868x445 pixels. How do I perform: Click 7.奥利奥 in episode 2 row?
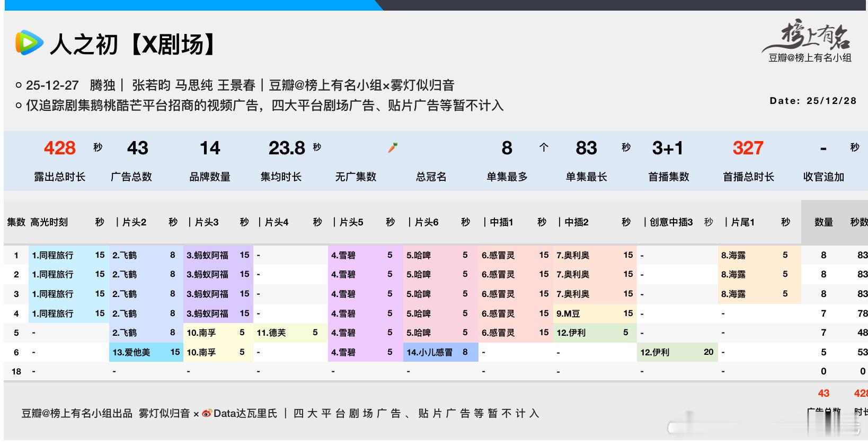click(x=573, y=275)
